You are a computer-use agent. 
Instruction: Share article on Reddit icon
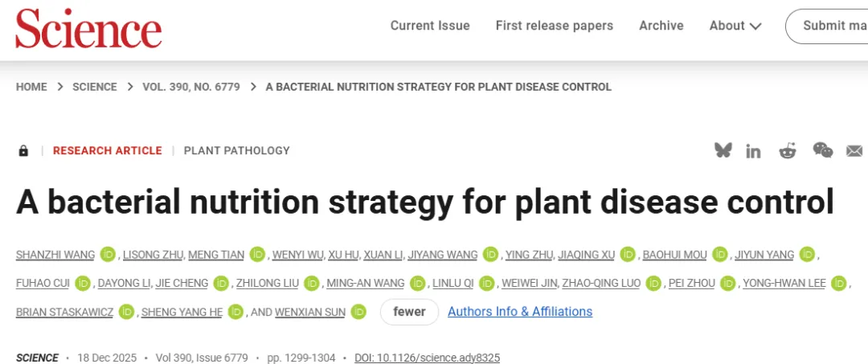tap(788, 151)
